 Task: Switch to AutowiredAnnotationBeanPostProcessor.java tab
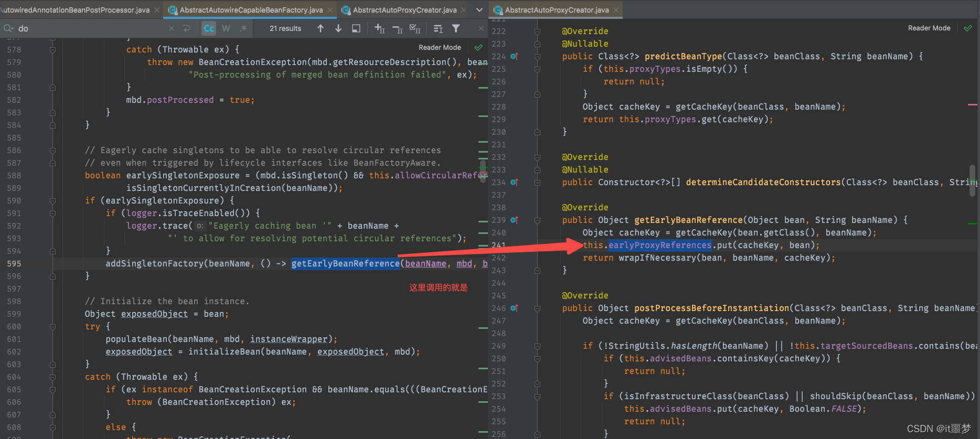[74, 10]
